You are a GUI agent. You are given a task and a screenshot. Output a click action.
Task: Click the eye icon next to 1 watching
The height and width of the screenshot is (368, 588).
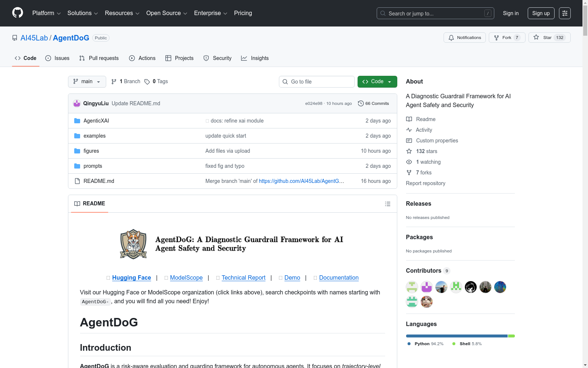pos(409,162)
